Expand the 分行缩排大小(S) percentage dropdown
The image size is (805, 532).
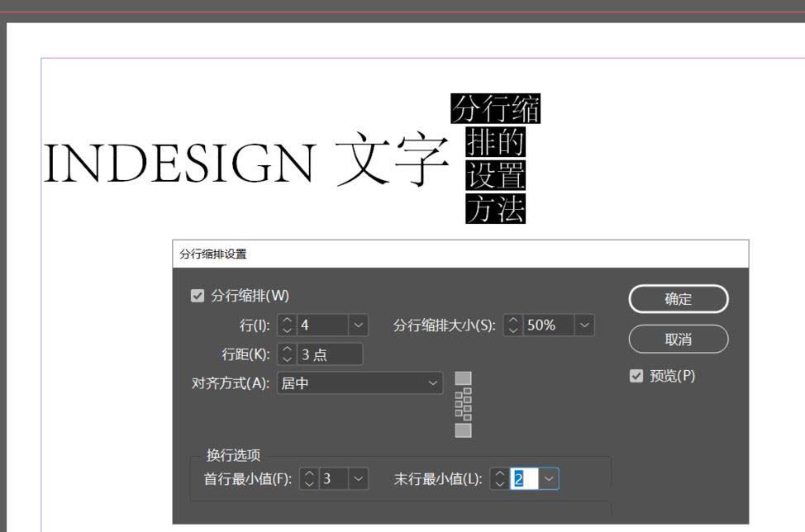584,325
